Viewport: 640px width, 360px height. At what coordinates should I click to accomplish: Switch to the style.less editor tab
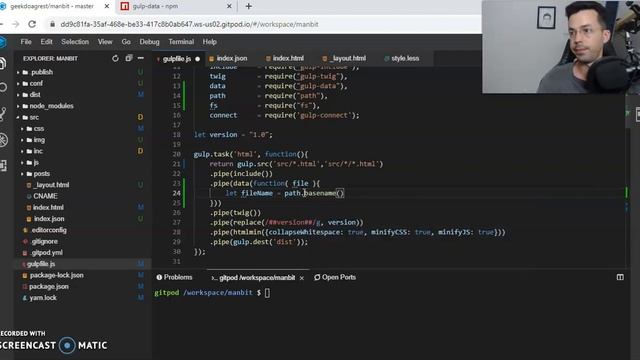pyautogui.click(x=404, y=58)
